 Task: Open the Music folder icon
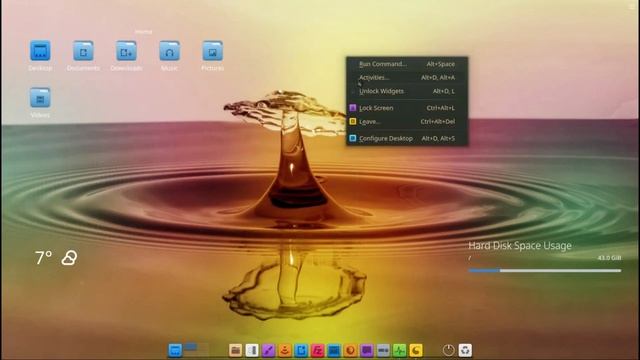(x=169, y=51)
